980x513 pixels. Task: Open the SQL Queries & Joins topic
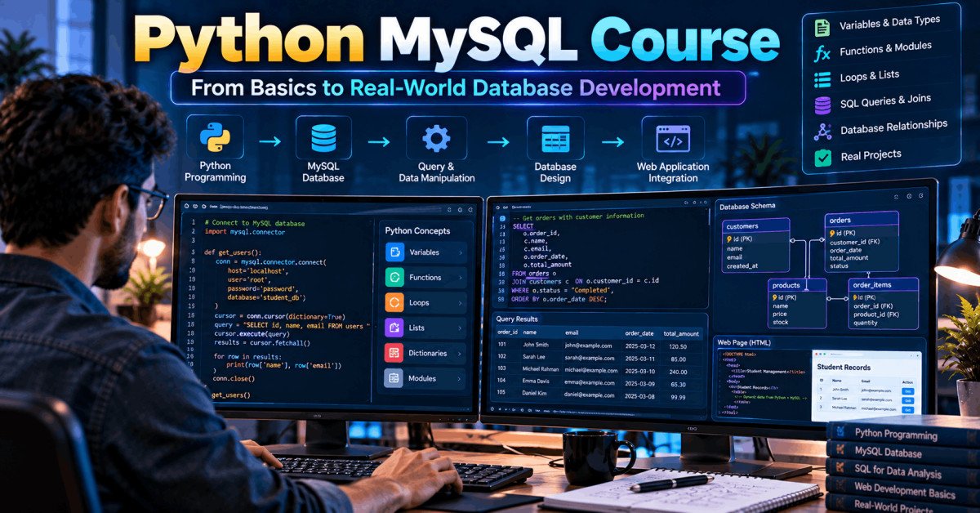pyautogui.click(x=885, y=101)
